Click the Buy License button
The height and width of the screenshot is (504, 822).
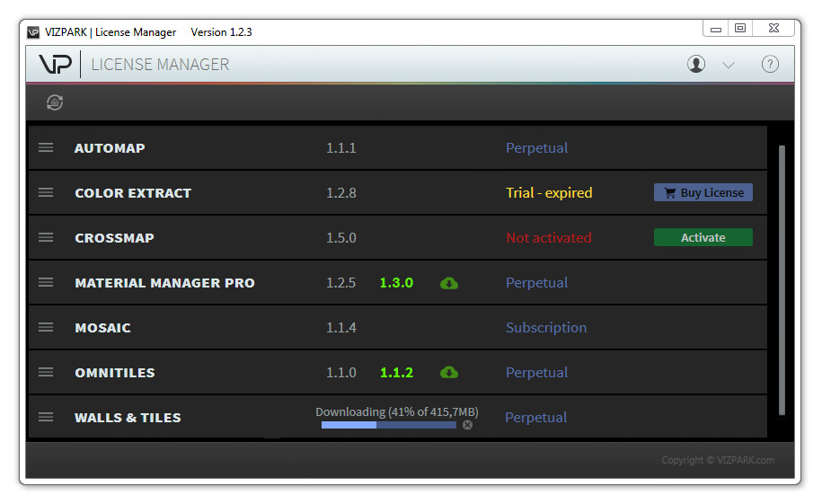click(x=703, y=192)
